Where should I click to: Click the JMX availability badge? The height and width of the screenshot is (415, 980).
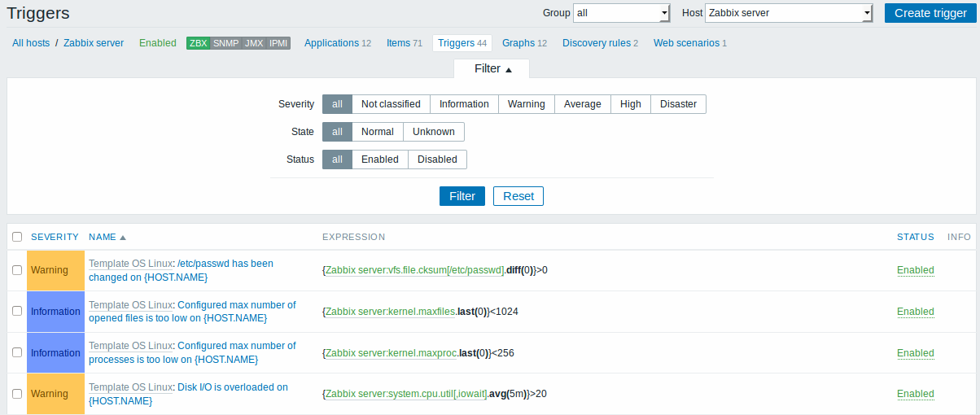[254, 43]
